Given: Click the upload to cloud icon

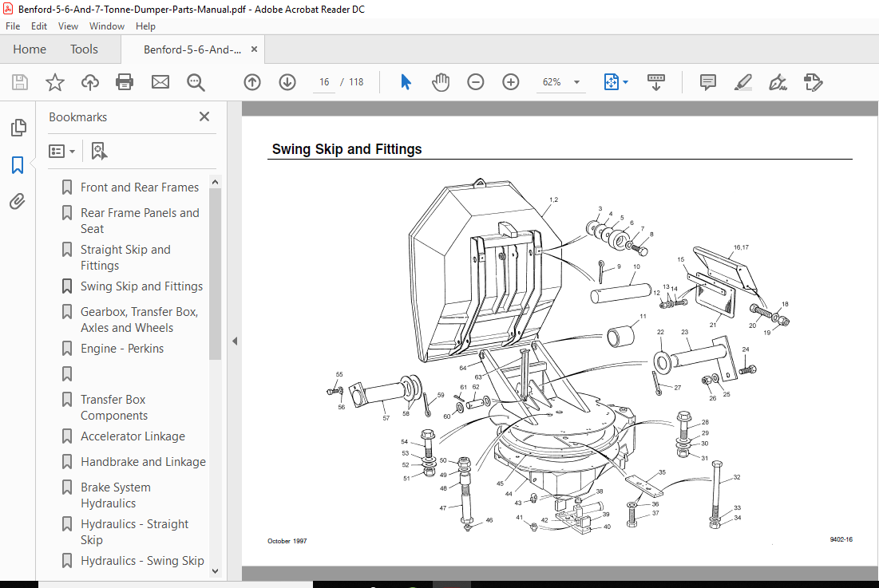Looking at the screenshot, I should tap(89, 82).
